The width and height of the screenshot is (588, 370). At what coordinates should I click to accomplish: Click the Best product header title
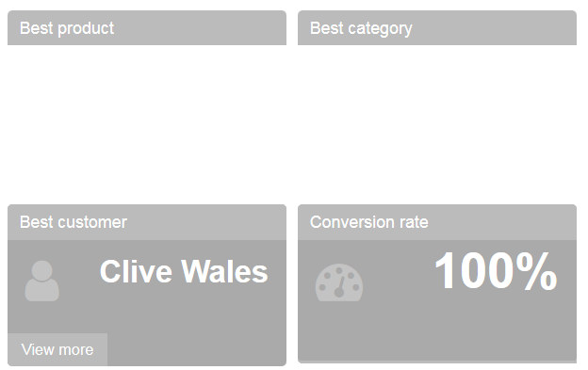tap(67, 28)
